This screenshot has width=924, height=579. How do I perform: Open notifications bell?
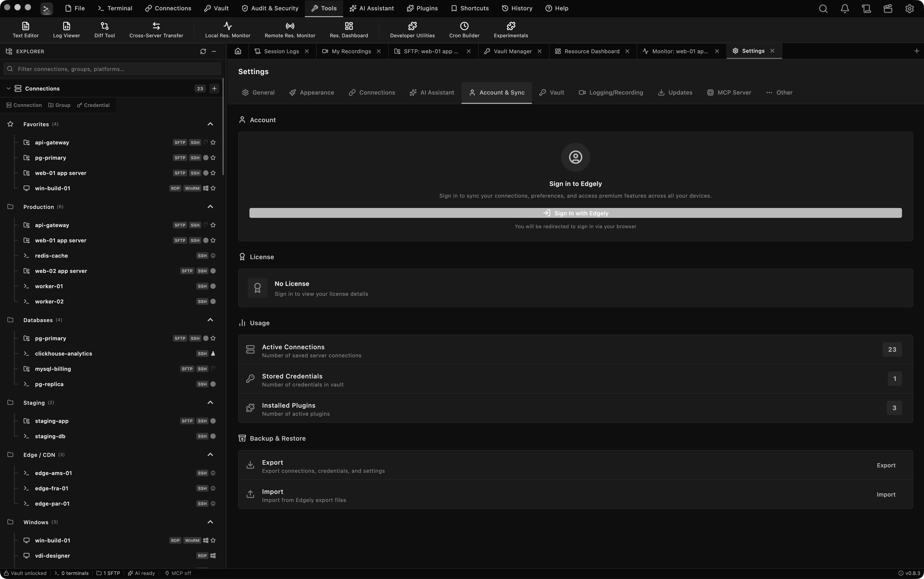tap(845, 9)
